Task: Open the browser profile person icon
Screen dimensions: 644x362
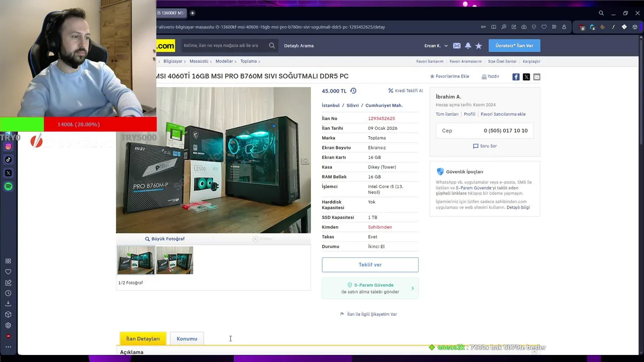Action: (564, 27)
